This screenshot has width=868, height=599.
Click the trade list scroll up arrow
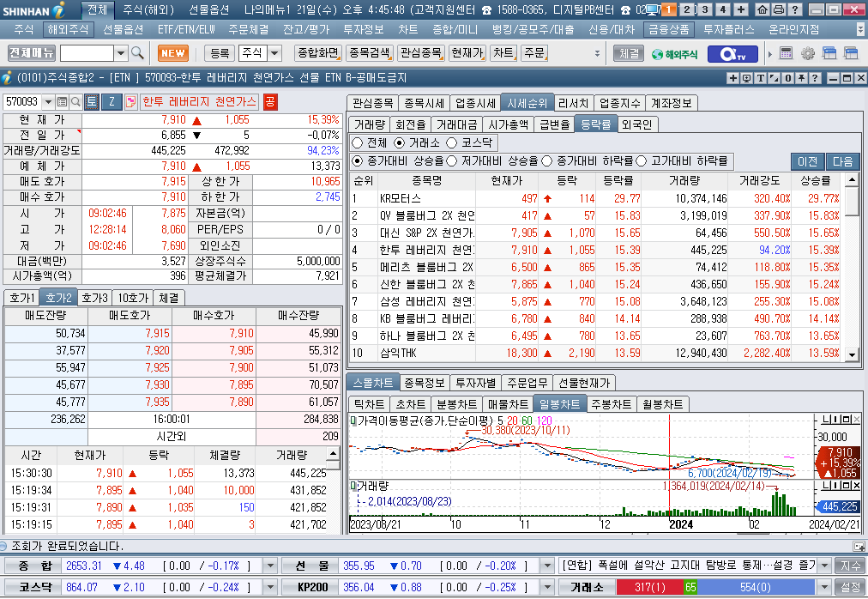[x=334, y=453]
